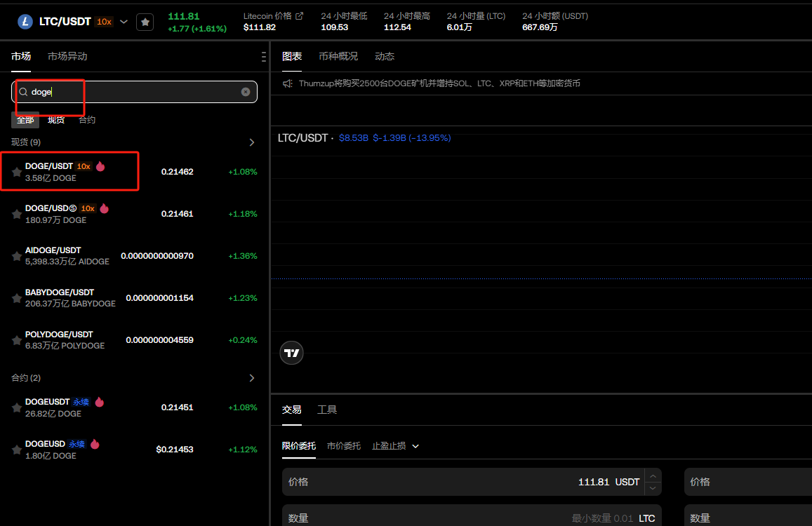Open the 止盈止损 order type dropdown
The height and width of the screenshot is (526, 812).
(395, 446)
